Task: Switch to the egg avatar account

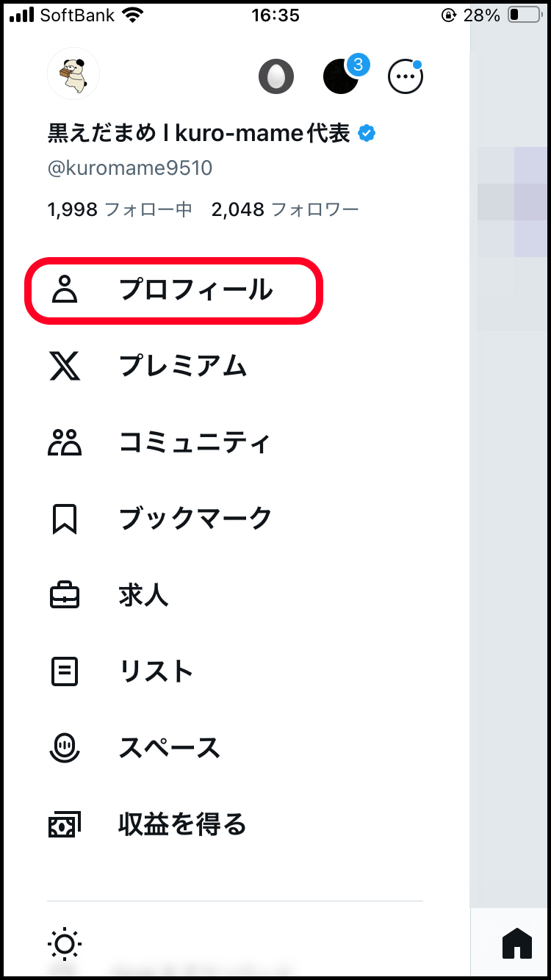Action: (276, 76)
